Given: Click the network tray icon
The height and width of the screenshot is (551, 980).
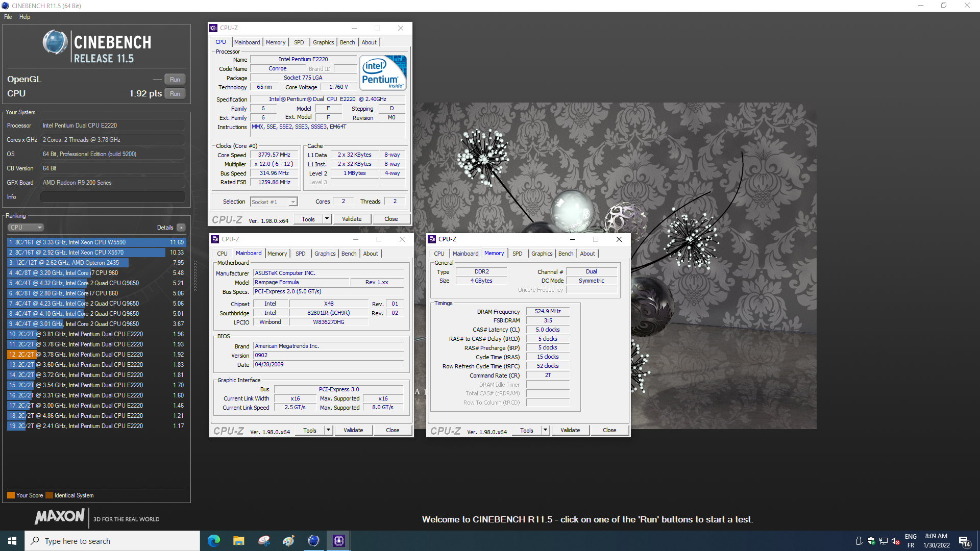Looking at the screenshot, I should pos(883,541).
